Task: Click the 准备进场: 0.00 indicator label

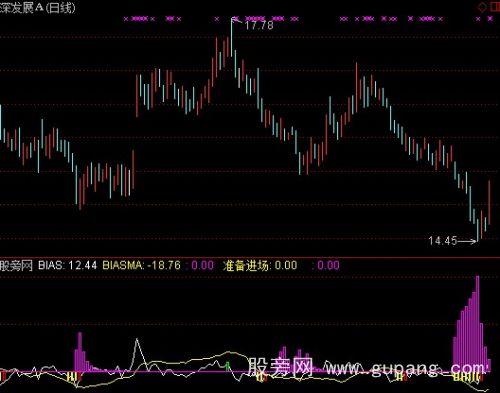Action: click(260, 265)
